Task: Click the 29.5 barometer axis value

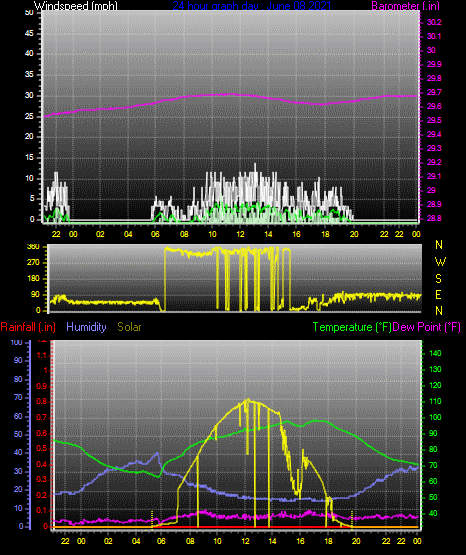Action: pyautogui.click(x=434, y=120)
